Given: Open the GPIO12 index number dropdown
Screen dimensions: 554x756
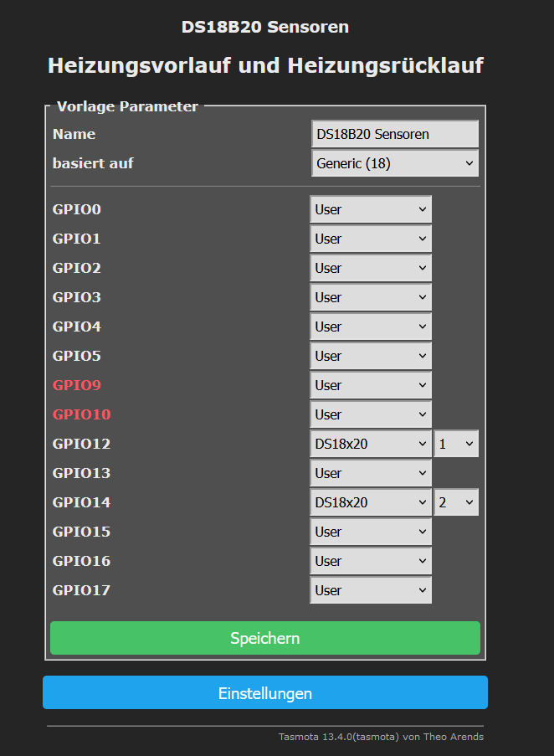Looking at the screenshot, I should point(456,444).
